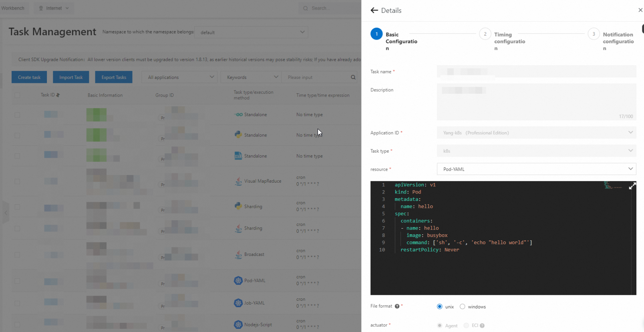This screenshot has height=332, width=644.
Task: Click the Nodejs-Script task type icon
Action: click(x=238, y=324)
